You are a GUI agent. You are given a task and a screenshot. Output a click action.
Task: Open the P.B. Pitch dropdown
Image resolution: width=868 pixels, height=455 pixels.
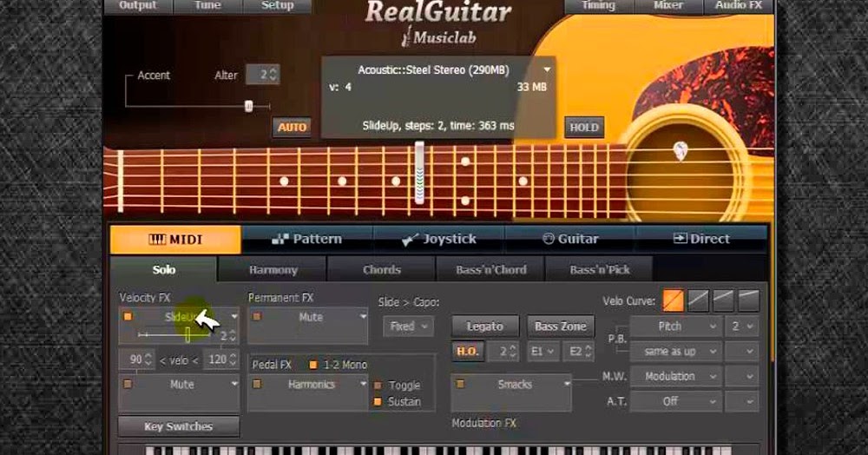click(x=675, y=326)
